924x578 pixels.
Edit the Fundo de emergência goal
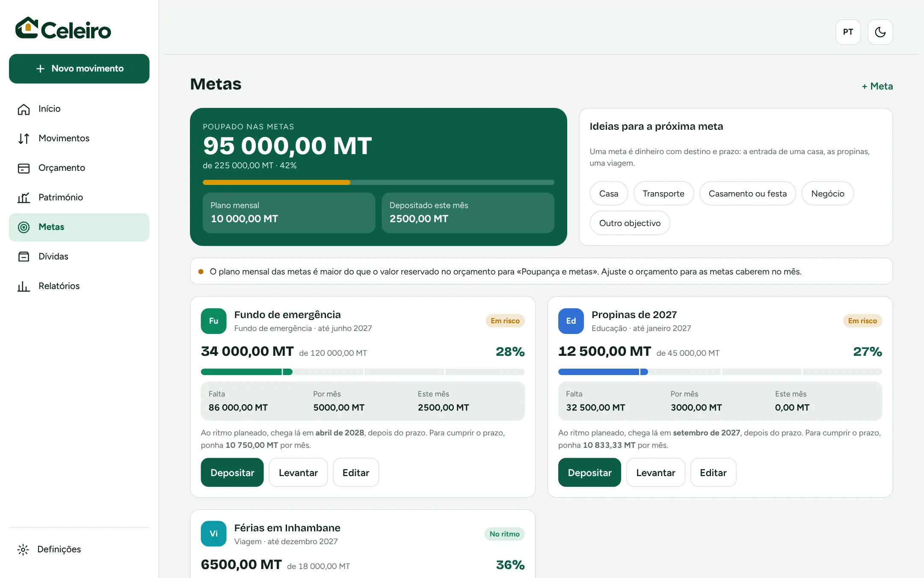(x=356, y=473)
